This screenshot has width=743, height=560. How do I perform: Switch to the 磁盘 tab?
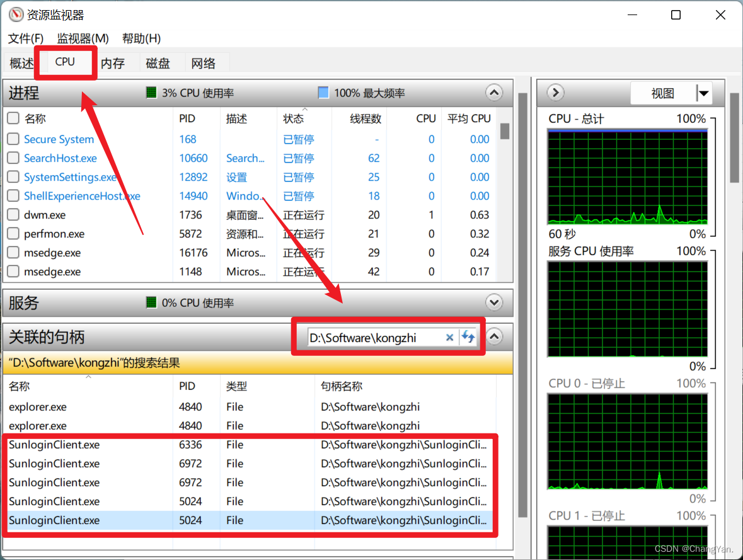[x=158, y=63]
